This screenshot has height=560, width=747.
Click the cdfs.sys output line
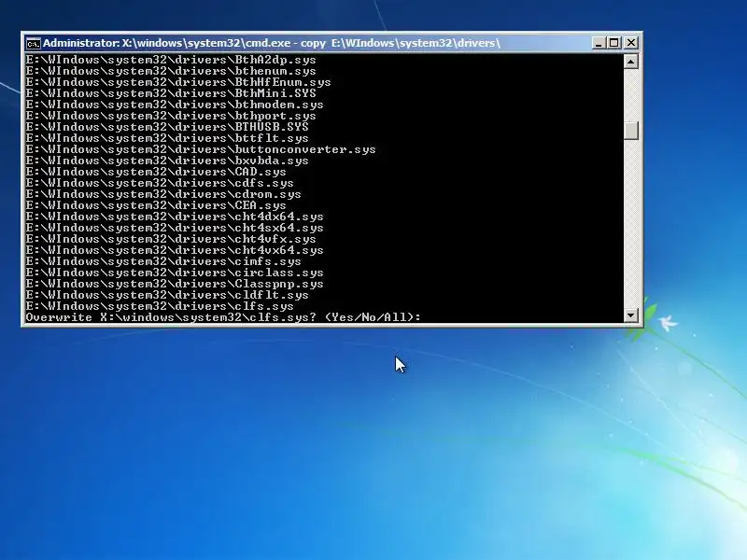160,183
